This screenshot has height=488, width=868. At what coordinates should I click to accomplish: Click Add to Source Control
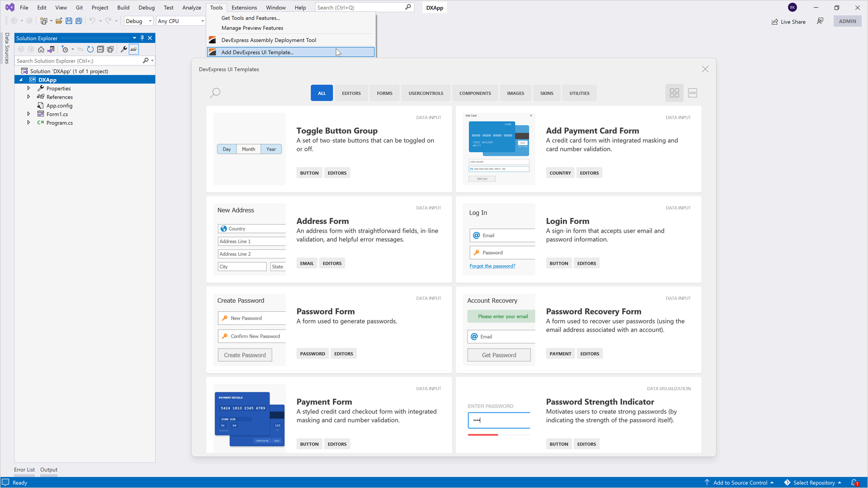740,483
